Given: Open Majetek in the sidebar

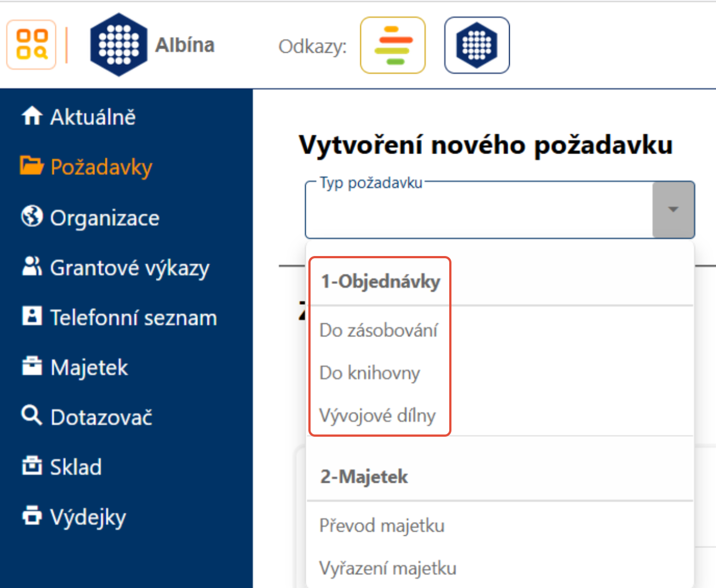Looking at the screenshot, I should tap(89, 367).
